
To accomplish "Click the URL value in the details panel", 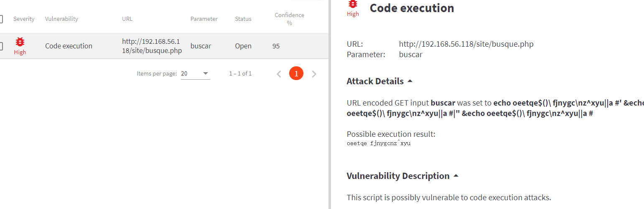I will click(466, 44).
